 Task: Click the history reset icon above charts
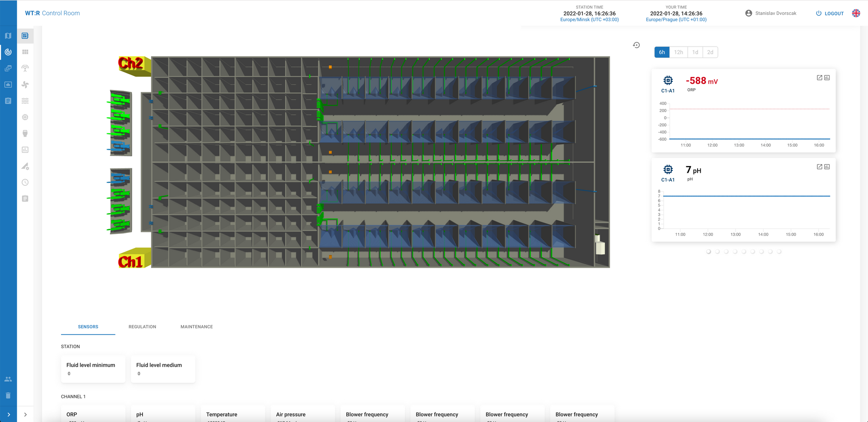coord(637,45)
